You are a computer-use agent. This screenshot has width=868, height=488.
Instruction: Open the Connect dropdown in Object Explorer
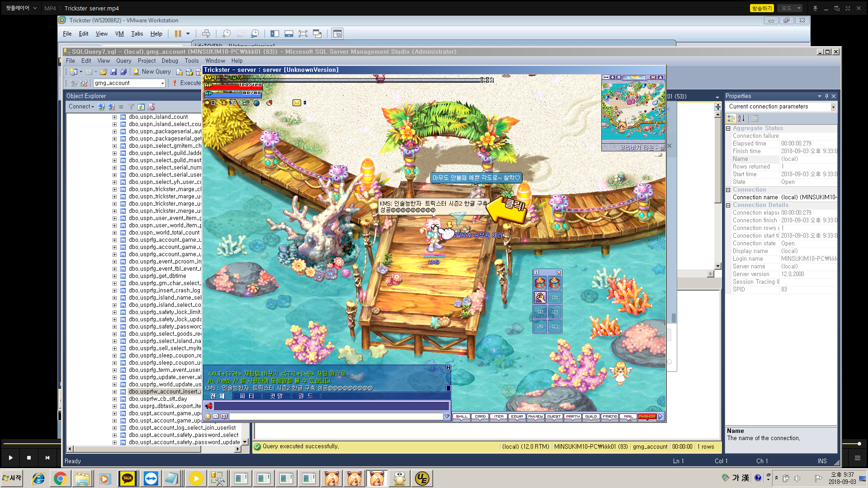tap(81, 107)
